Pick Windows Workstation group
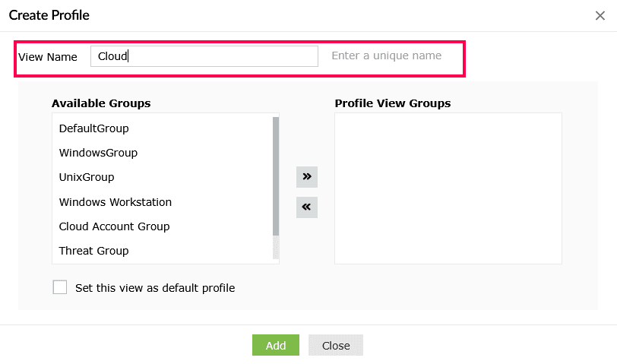This screenshot has height=364, width=617. [x=115, y=202]
